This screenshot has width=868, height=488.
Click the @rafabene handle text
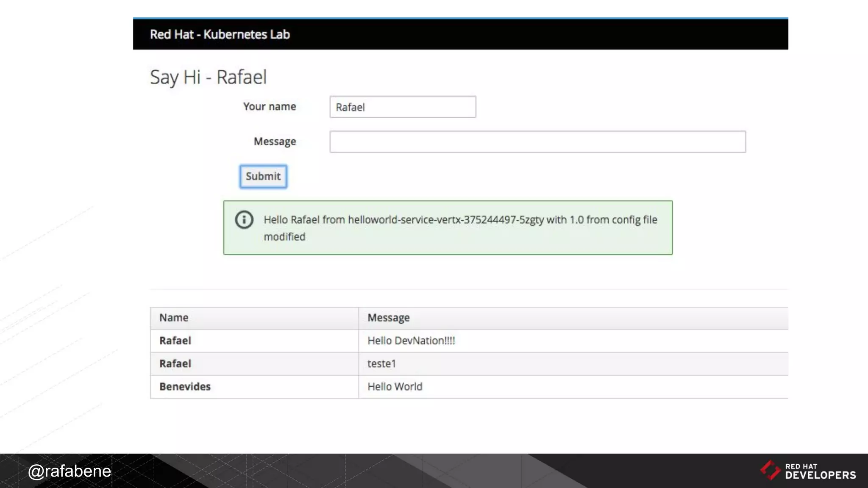70,471
